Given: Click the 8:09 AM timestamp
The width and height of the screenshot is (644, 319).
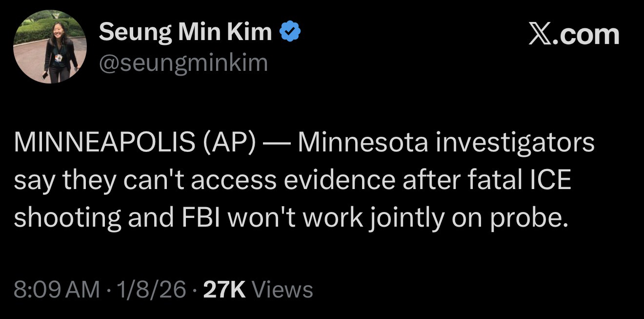Looking at the screenshot, I should (56, 289).
